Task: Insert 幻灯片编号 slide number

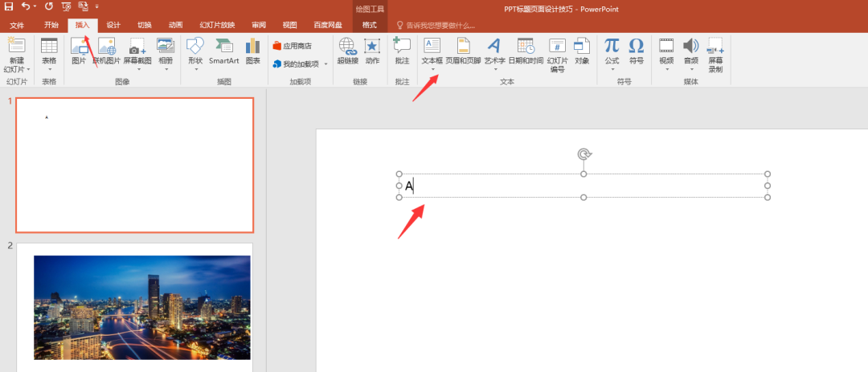Action: pos(559,55)
